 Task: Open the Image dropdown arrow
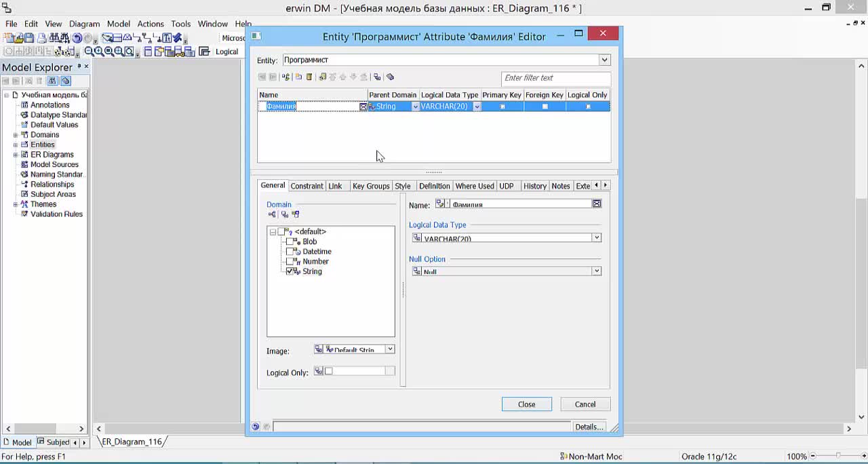(390, 349)
